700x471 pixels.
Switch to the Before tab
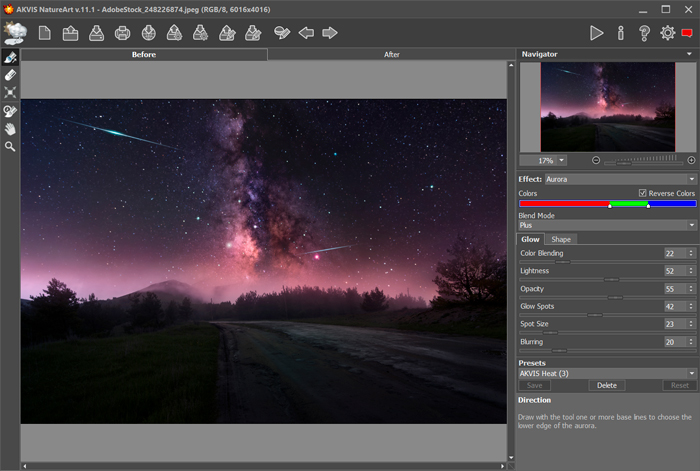tap(144, 54)
